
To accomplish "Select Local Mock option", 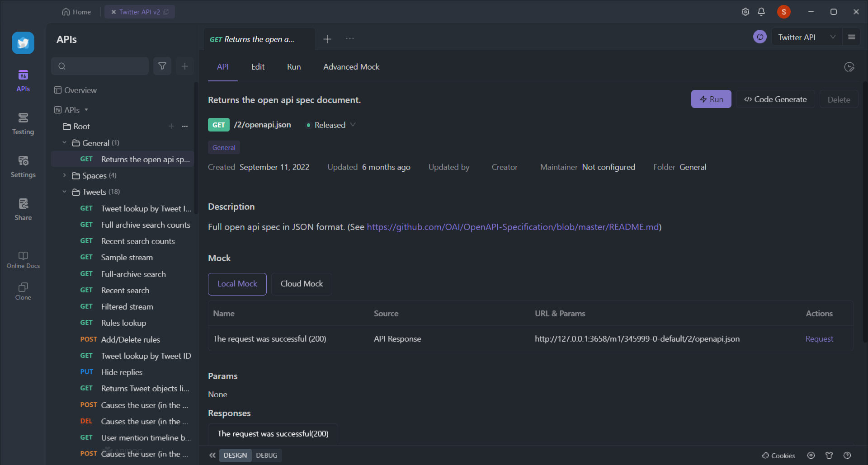I will click(237, 284).
